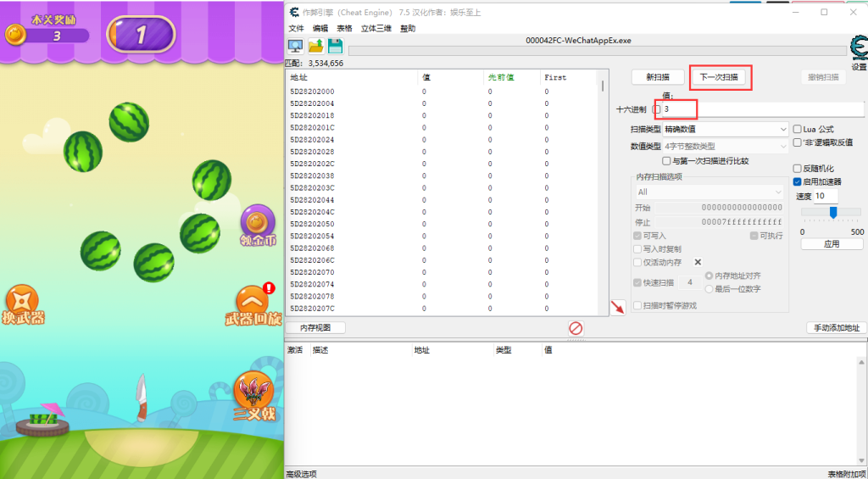Toggle the 可执行 checkbox
Screen dimensions: 868x479
point(754,236)
